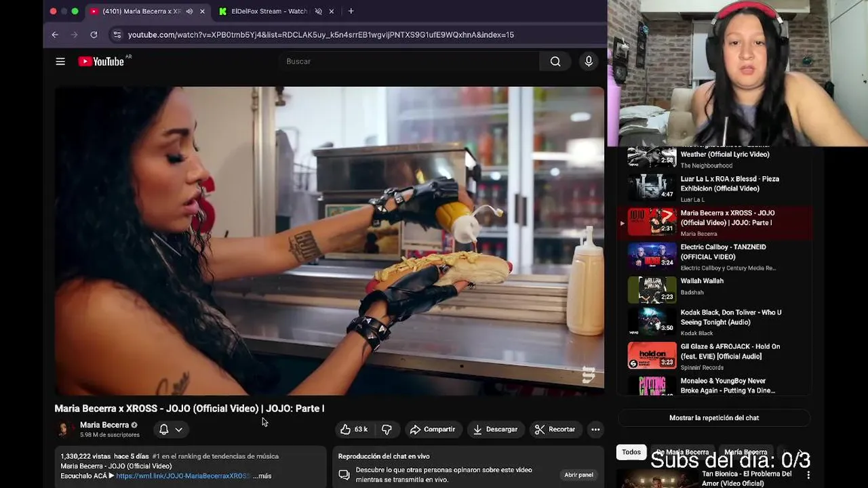Screen dimensions: 868x488
Task: Play Electric Callboy TANZNEID playlist item
Action: tap(714, 257)
